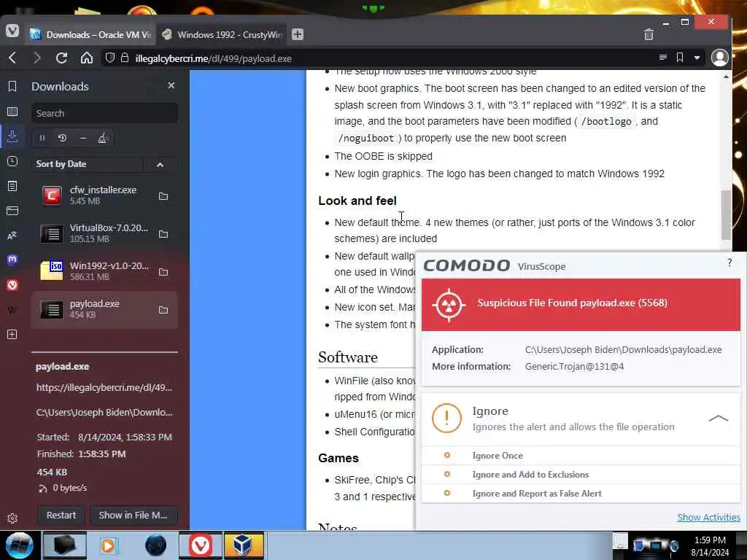Viewport: 747px width, 560px height.
Task: Open folder for VirtualBox-7.0.20 download
Action: pos(163,234)
